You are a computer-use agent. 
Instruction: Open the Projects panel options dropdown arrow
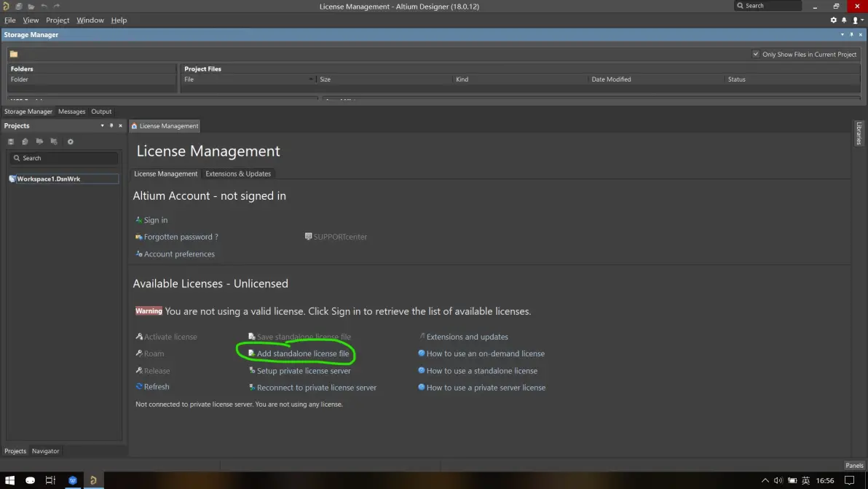click(x=103, y=125)
